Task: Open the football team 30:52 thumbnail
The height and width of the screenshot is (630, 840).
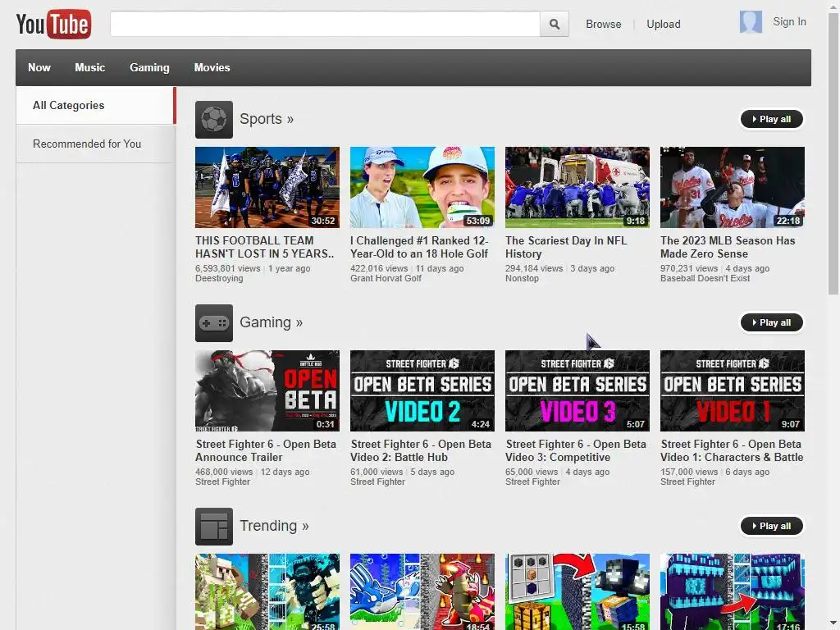Action: 267,188
